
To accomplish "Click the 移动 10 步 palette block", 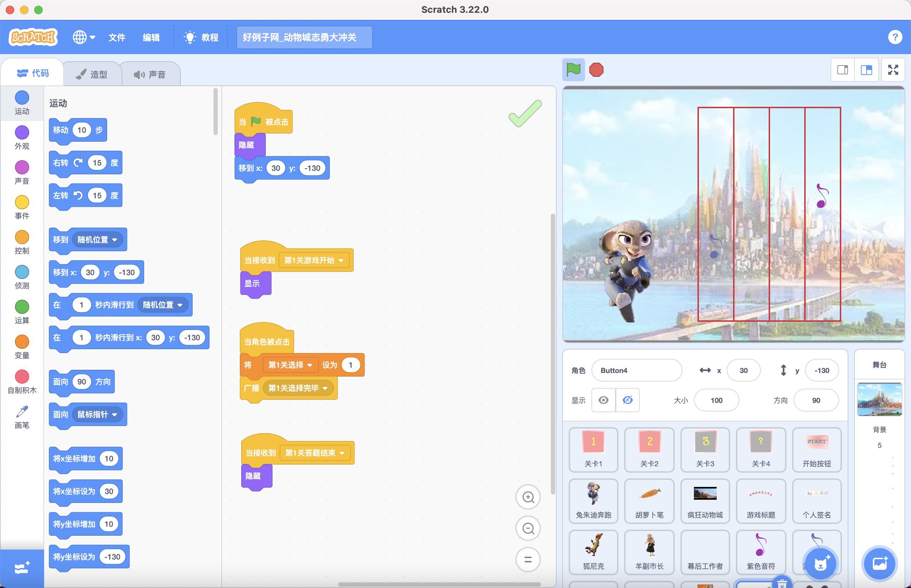I will 78,130.
